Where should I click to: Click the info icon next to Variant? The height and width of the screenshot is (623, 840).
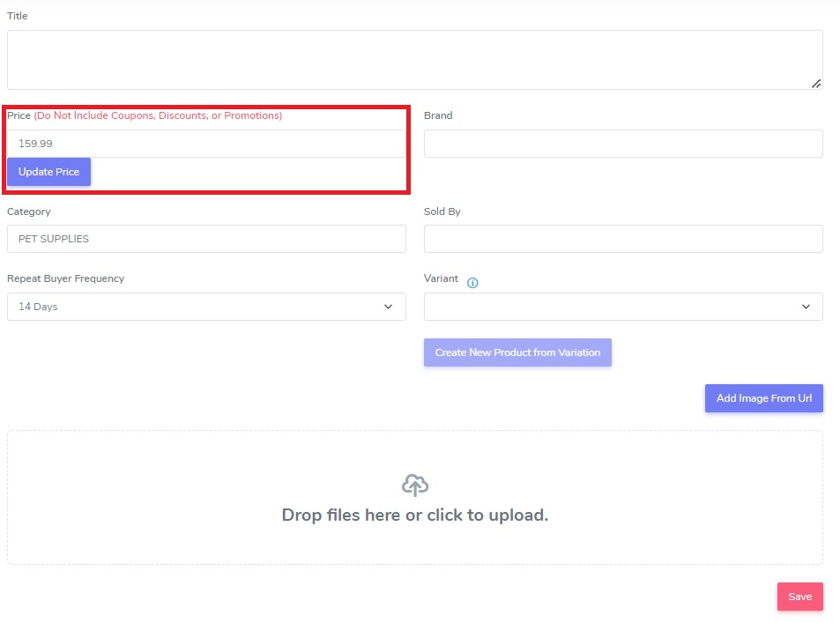tap(472, 283)
